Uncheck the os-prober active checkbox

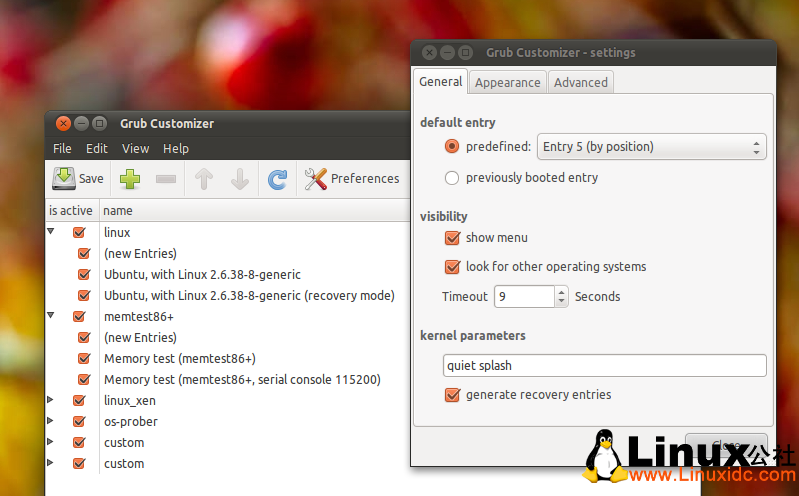[x=79, y=422]
